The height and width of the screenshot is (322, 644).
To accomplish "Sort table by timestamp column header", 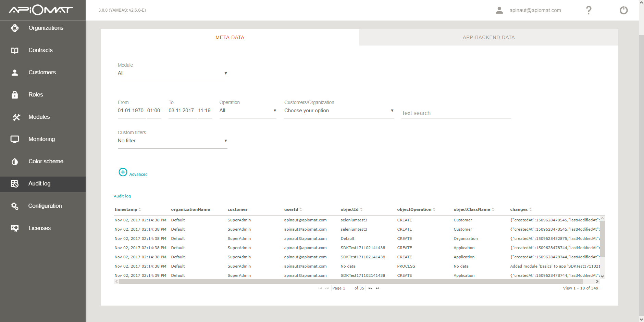I will (126, 209).
